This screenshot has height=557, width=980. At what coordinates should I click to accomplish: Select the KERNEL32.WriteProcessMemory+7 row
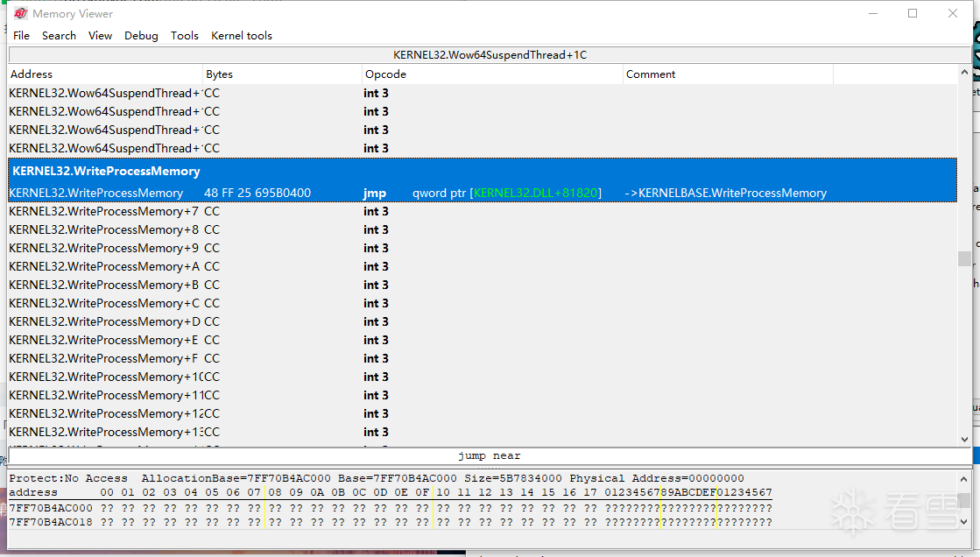coord(482,211)
